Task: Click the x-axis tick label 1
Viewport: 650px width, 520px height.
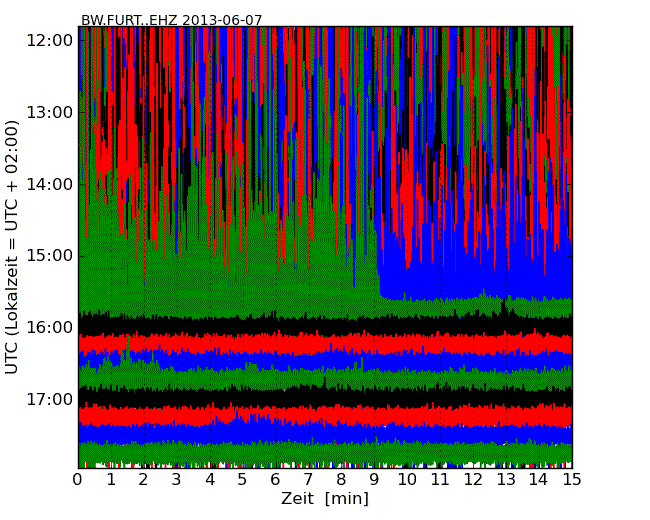Action: coord(111,480)
